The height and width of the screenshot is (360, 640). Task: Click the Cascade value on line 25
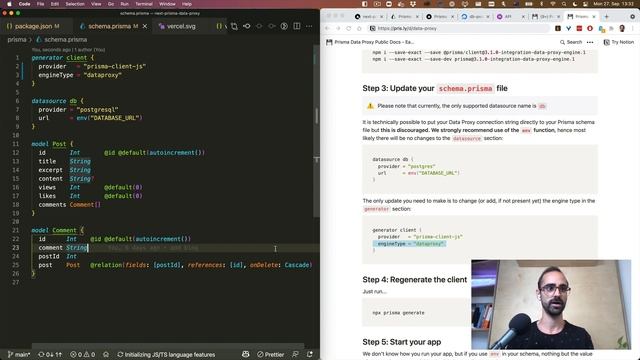click(x=296, y=265)
